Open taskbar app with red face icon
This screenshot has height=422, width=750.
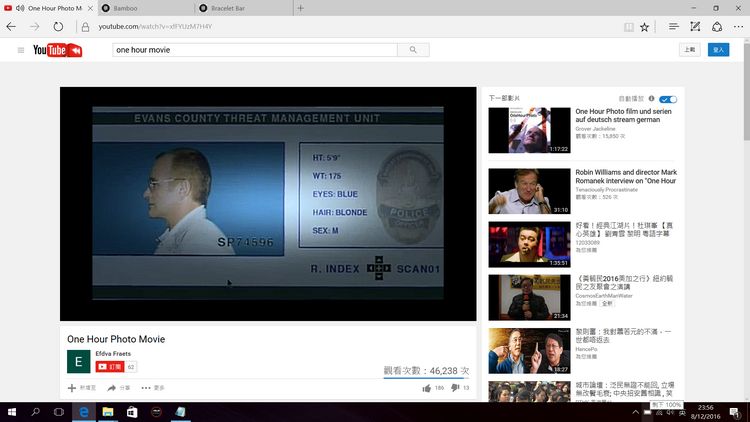(x=156, y=412)
